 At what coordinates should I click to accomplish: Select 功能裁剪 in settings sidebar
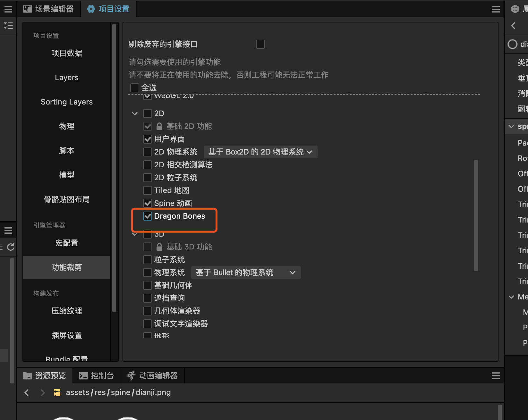click(67, 267)
